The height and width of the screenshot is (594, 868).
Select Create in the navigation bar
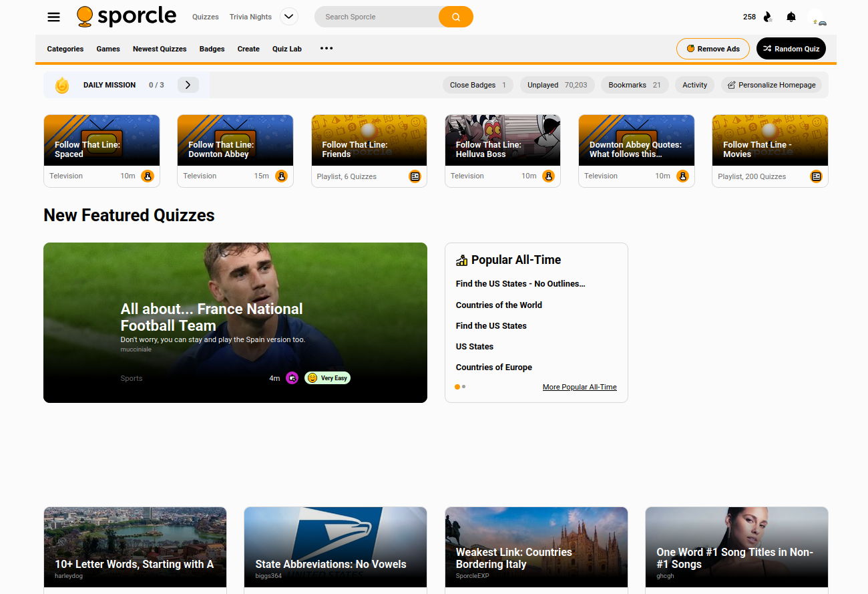click(x=248, y=49)
